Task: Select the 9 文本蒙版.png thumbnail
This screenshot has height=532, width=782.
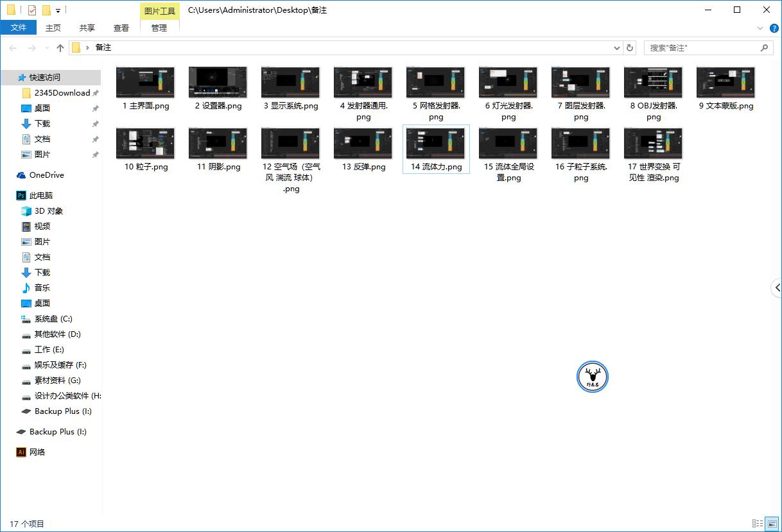Action: point(726,82)
